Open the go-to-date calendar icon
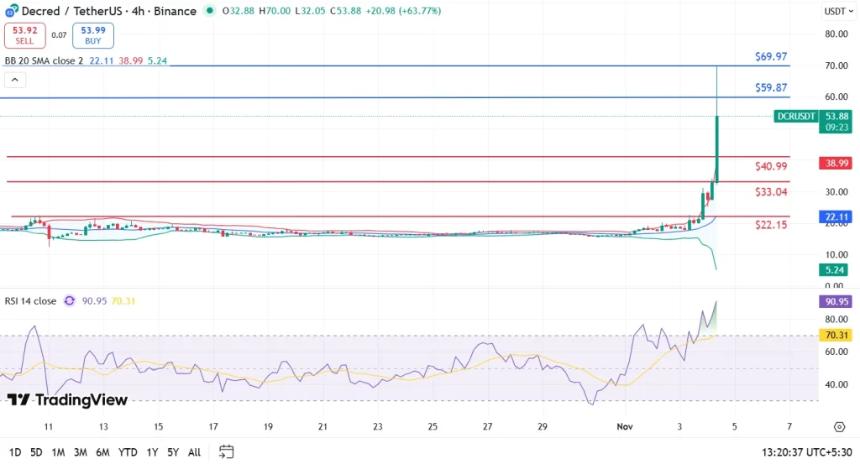Image resolution: width=860 pixels, height=464 pixels. (226, 452)
